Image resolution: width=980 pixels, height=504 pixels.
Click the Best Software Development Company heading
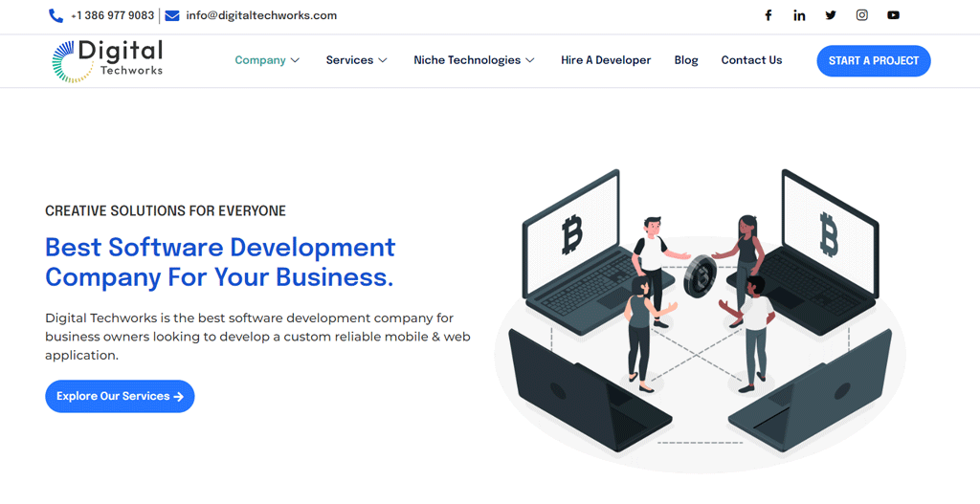click(220, 262)
